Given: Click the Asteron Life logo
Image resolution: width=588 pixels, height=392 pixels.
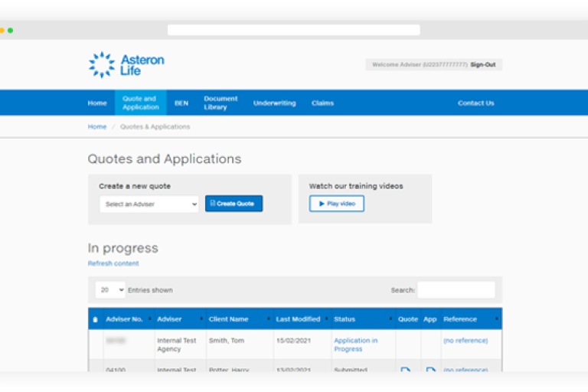Looking at the screenshot, I should [126, 64].
